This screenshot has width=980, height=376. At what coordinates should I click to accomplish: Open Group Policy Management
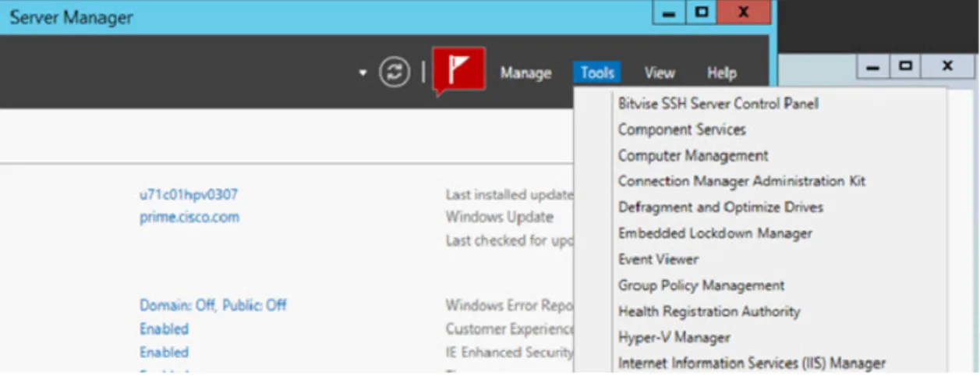click(x=701, y=286)
